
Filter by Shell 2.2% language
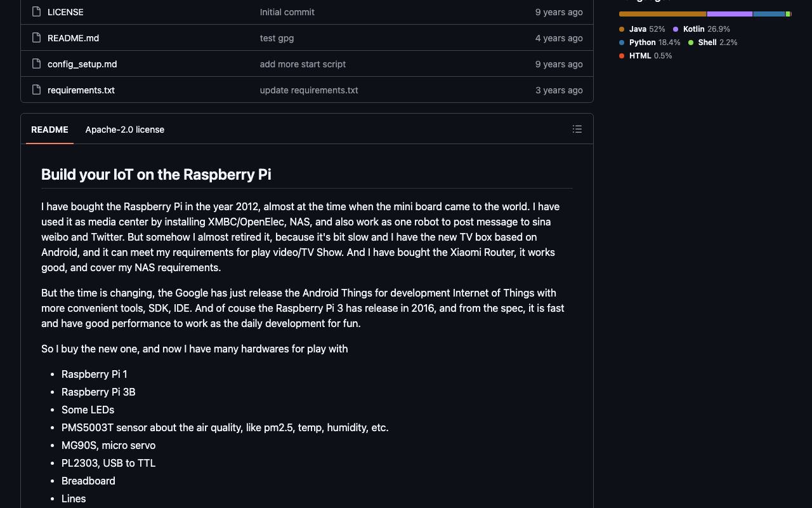[713, 43]
